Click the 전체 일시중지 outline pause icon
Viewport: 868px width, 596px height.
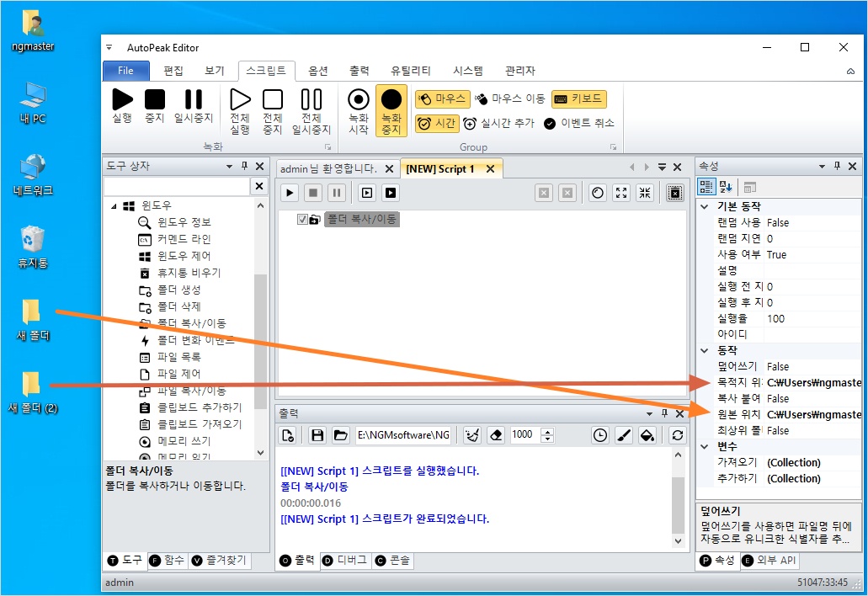pyautogui.click(x=312, y=99)
